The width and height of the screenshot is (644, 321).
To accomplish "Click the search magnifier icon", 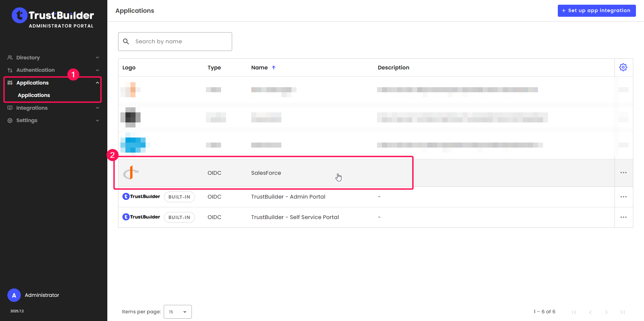I will (126, 42).
